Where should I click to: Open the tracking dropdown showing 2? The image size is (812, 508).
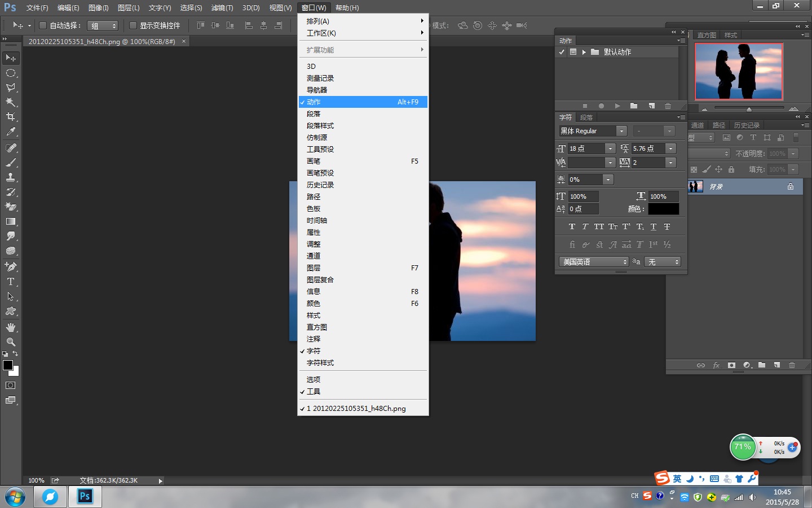670,163
